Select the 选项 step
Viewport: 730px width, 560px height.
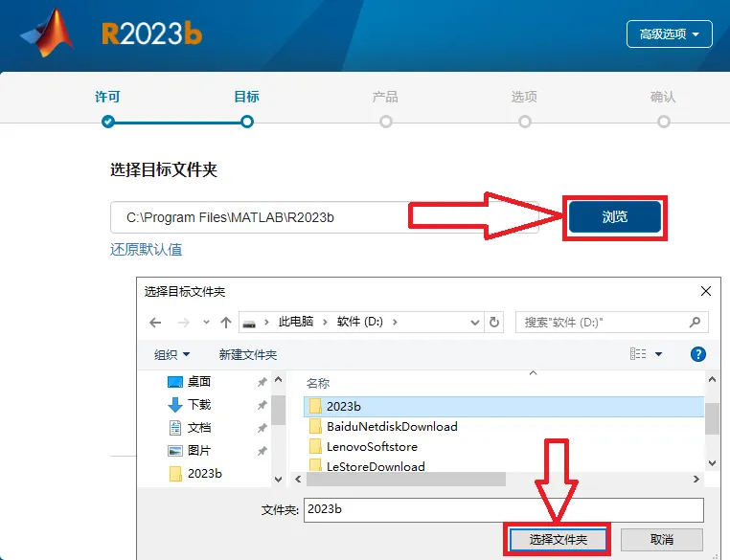coord(524,97)
